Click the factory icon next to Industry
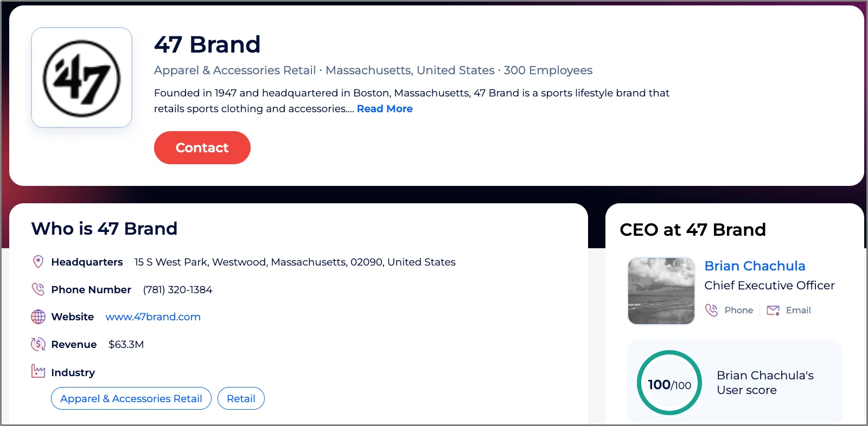 click(x=37, y=371)
